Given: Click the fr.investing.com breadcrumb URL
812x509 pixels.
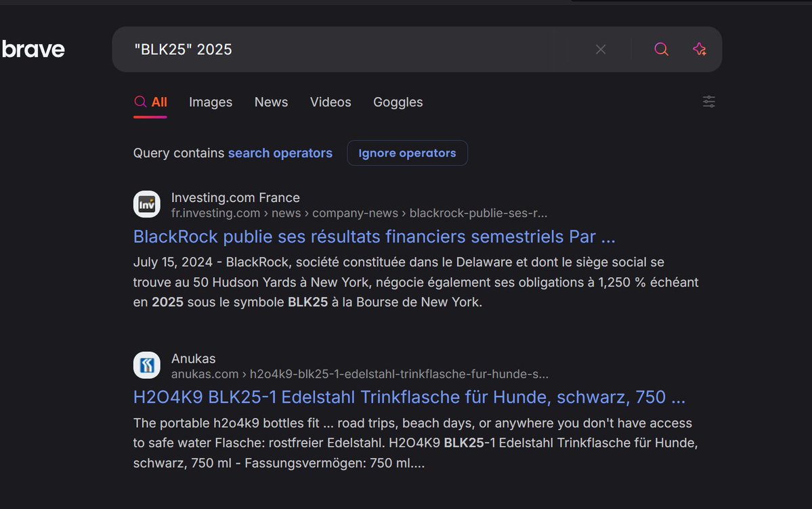Looking at the screenshot, I should point(359,213).
